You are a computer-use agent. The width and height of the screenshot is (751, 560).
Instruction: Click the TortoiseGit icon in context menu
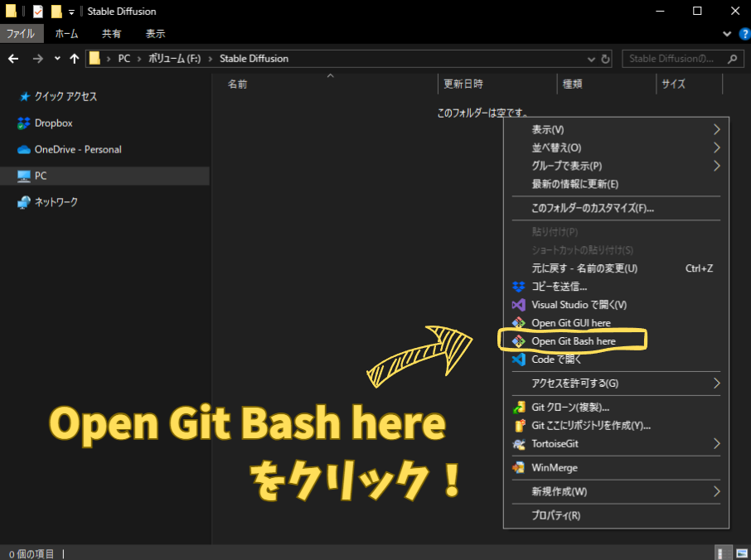coord(518,444)
